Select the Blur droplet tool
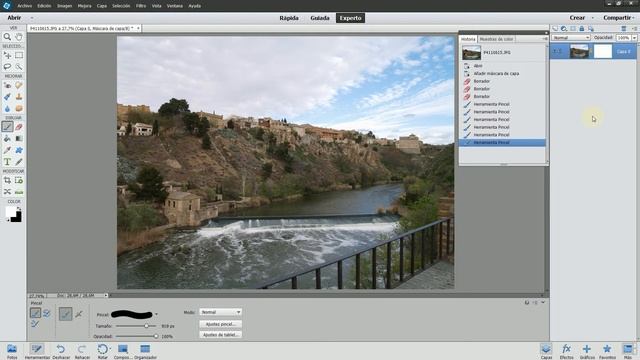Screen dimensions: 640x360 (7, 109)
